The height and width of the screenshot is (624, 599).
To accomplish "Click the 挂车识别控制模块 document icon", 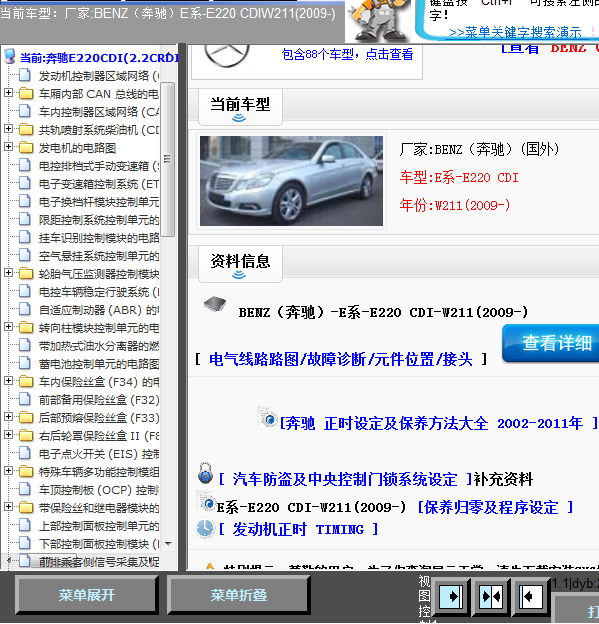I will (25, 237).
